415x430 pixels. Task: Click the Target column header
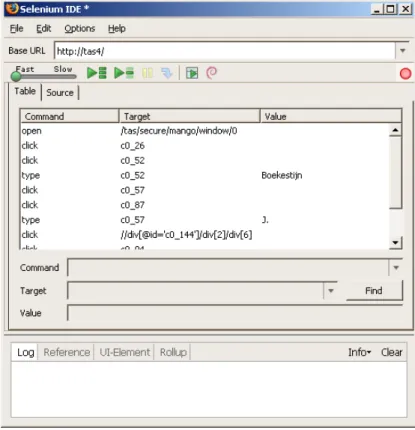[189, 116]
